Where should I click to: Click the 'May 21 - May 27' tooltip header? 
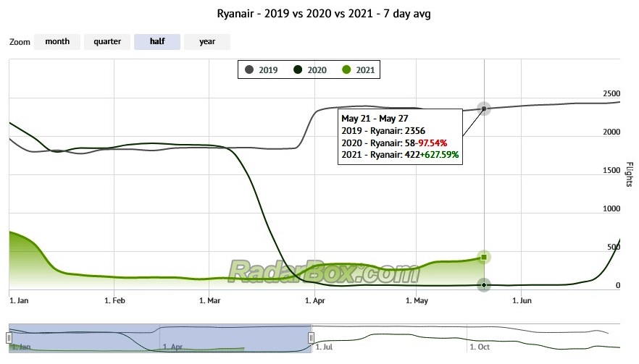coord(375,119)
